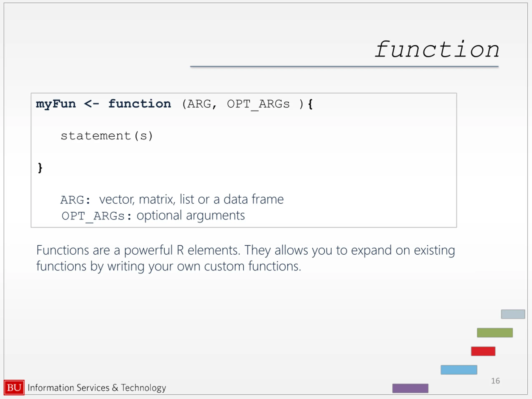Click the BU logo
The image size is (532, 399).
click(14, 387)
